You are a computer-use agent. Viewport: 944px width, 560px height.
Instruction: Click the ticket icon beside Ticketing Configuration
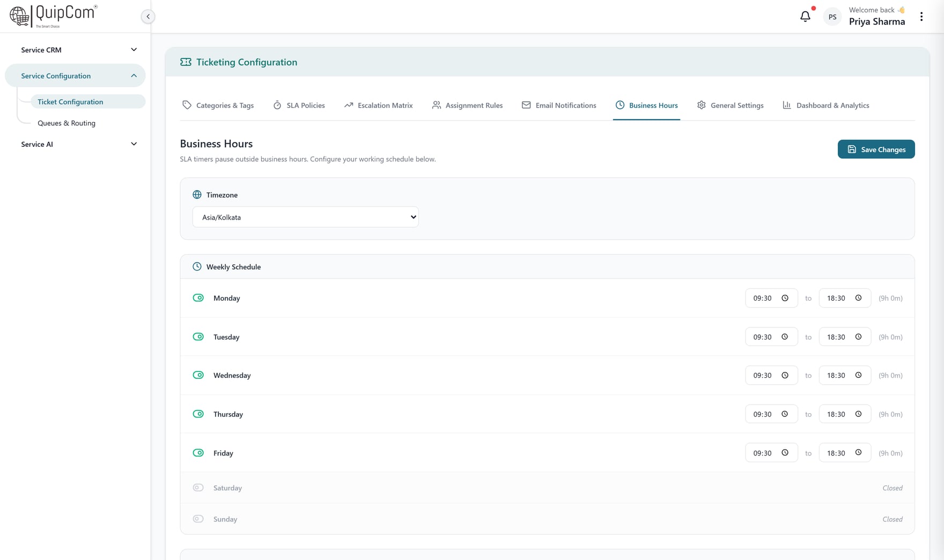click(x=186, y=62)
